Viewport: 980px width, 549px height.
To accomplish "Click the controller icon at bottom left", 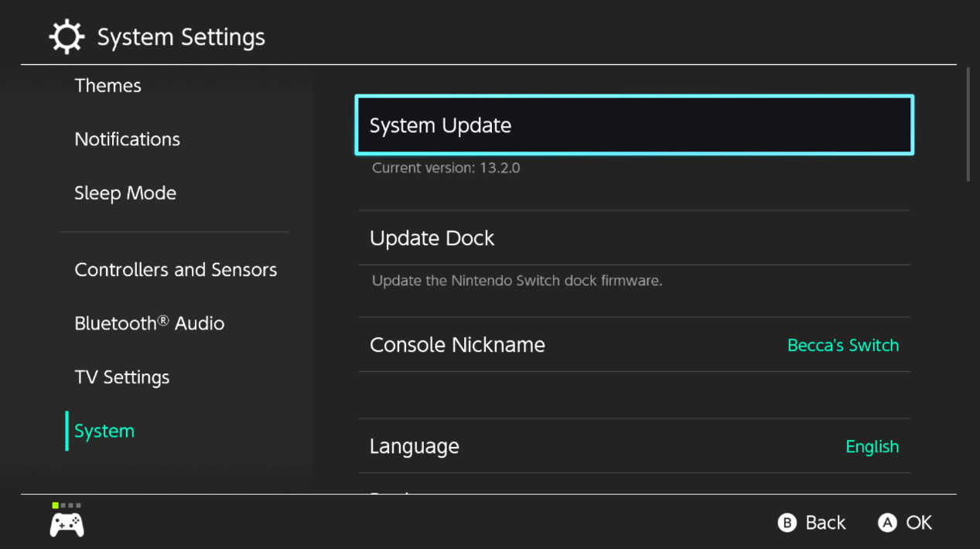I will pos(67,525).
